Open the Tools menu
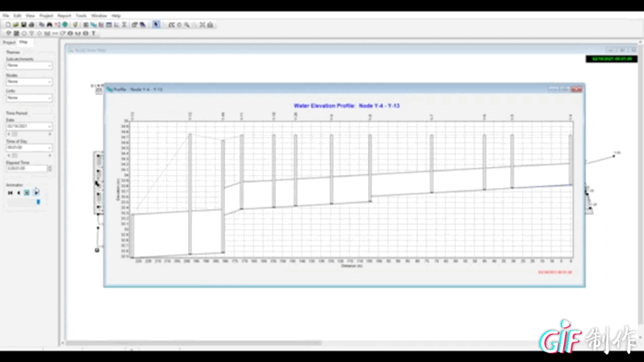The image size is (644, 362). coord(81,15)
